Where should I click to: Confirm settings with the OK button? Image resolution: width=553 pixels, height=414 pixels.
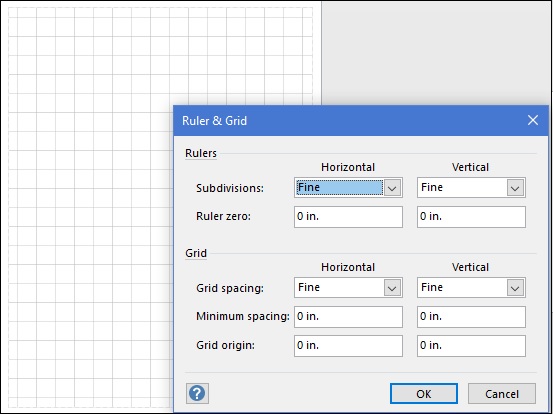(x=424, y=394)
